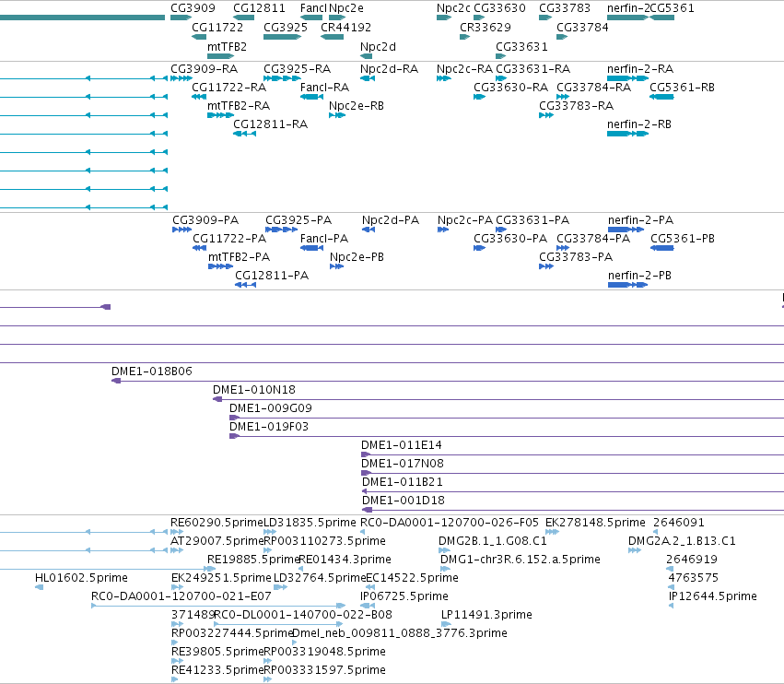Select the Npc2d gene label
This screenshot has width=784, height=684.
tap(378, 46)
